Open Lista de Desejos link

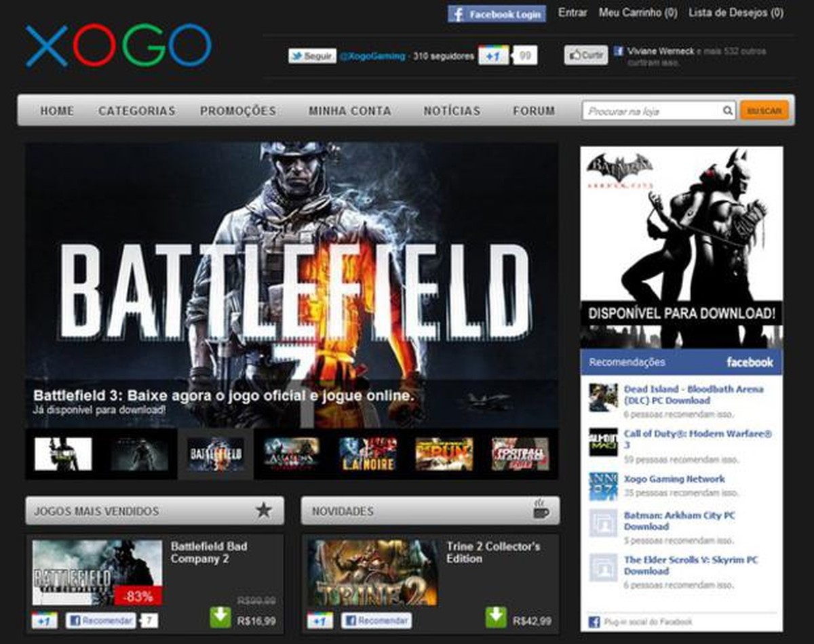(x=735, y=13)
